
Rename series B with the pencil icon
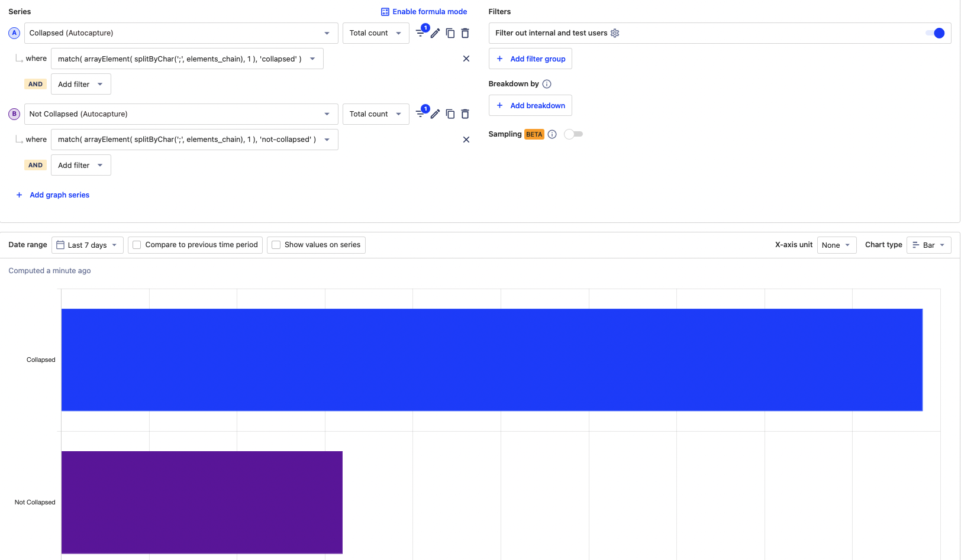pyautogui.click(x=435, y=114)
